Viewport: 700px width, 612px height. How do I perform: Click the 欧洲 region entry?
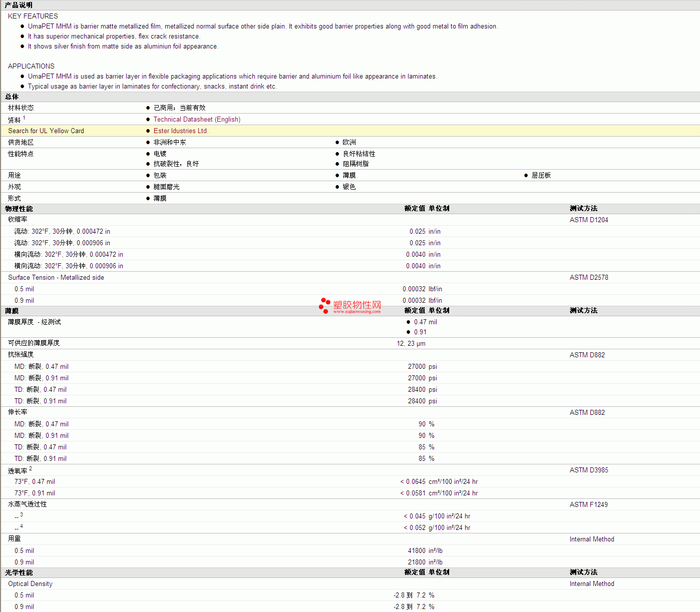(x=349, y=143)
